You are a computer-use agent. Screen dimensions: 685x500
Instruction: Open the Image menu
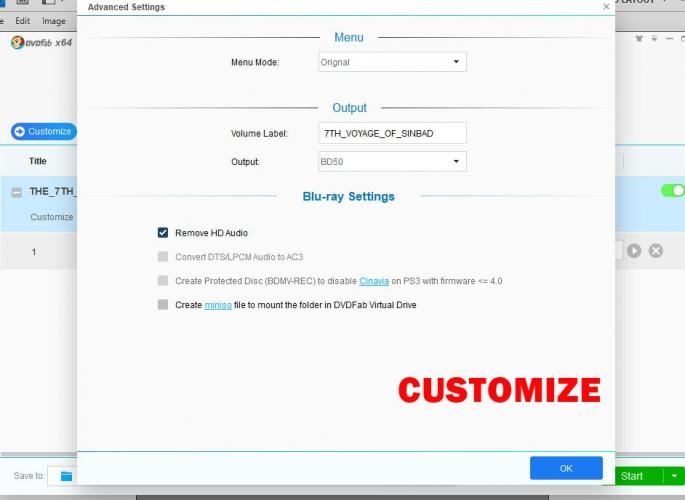(54, 21)
